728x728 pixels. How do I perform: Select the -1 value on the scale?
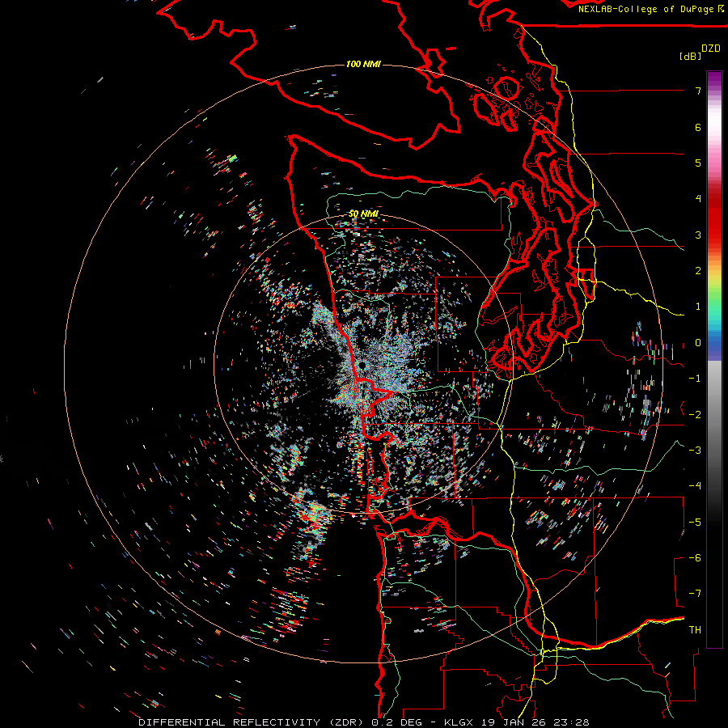695,379
